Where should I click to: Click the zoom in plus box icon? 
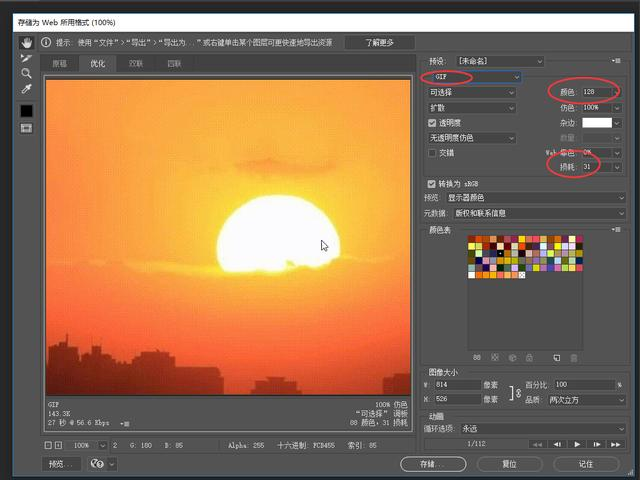(x=59, y=445)
